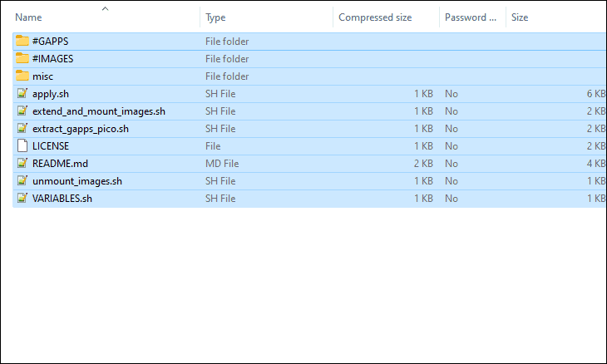
Task: Click the README.md file icon
Action: [22, 163]
